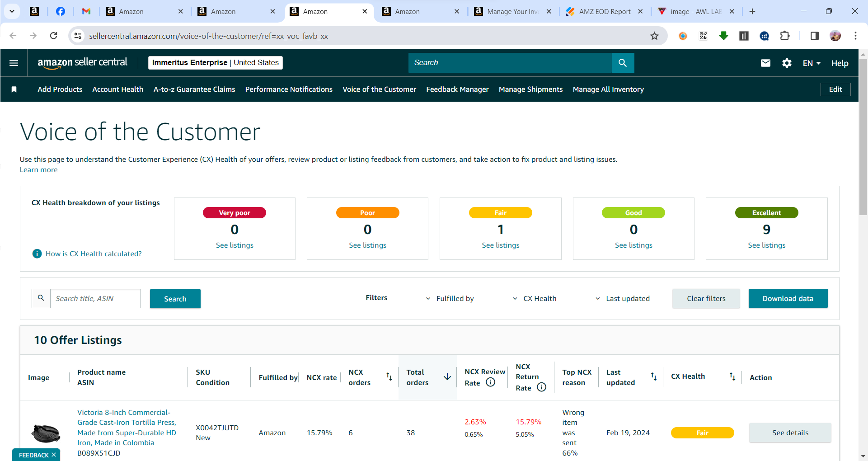This screenshot has width=868, height=461.
Task: Open Add Products menu item
Action: pyautogui.click(x=60, y=89)
